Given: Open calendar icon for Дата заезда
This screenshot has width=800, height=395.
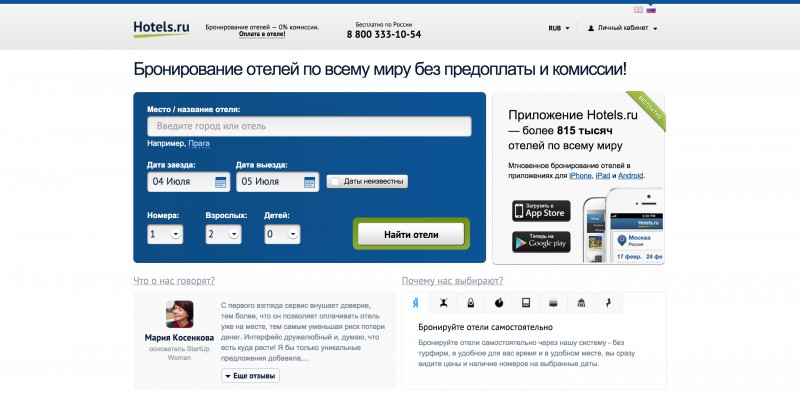Looking at the screenshot, I should coord(220,182).
